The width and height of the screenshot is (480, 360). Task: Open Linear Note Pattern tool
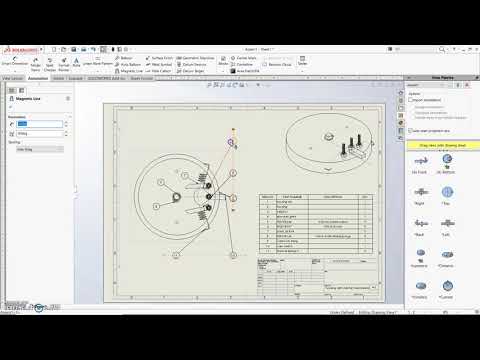(98, 61)
